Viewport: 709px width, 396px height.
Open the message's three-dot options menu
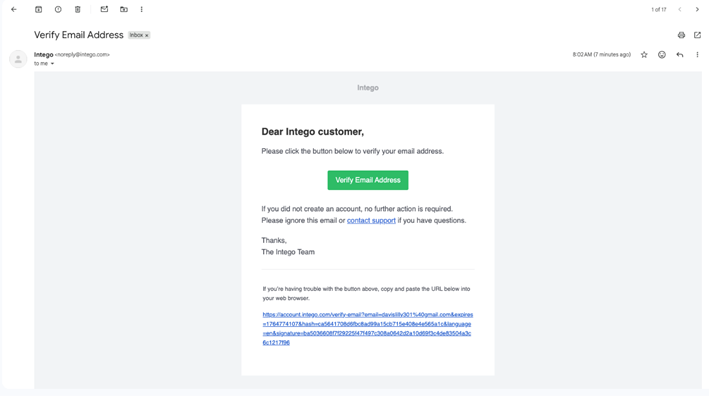click(697, 55)
